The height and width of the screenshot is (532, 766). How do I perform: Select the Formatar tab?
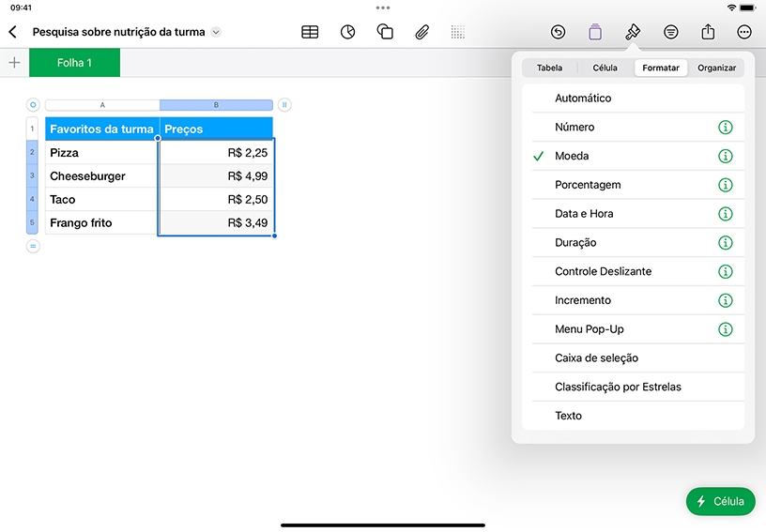point(661,68)
